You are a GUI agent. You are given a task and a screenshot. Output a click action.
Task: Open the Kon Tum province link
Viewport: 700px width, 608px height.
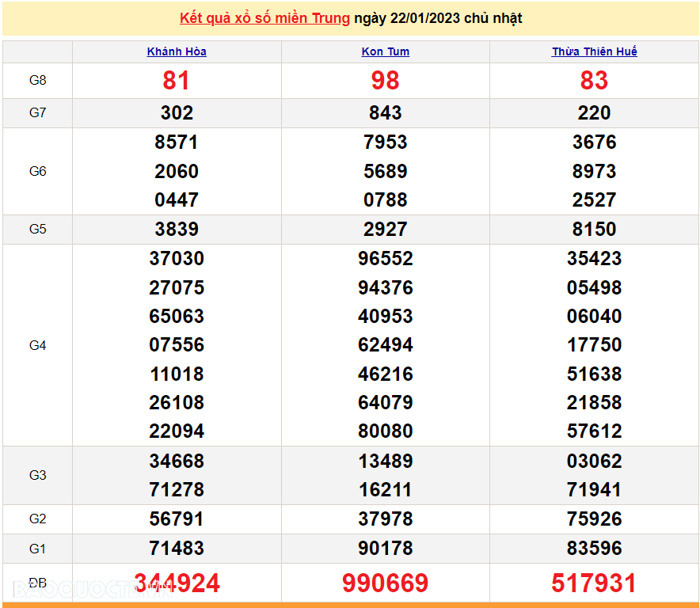pos(386,51)
